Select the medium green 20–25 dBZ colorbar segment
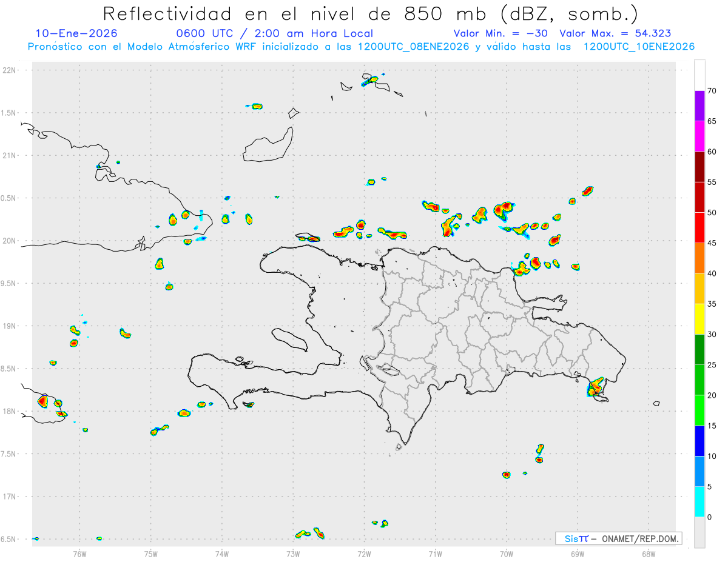The height and width of the screenshot is (562, 728). coord(699,380)
